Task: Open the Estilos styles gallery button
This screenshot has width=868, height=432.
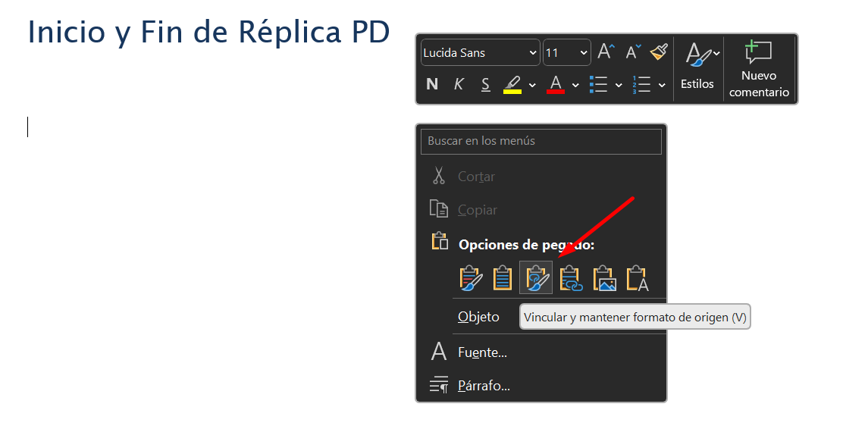Action: (x=697, y=70)
